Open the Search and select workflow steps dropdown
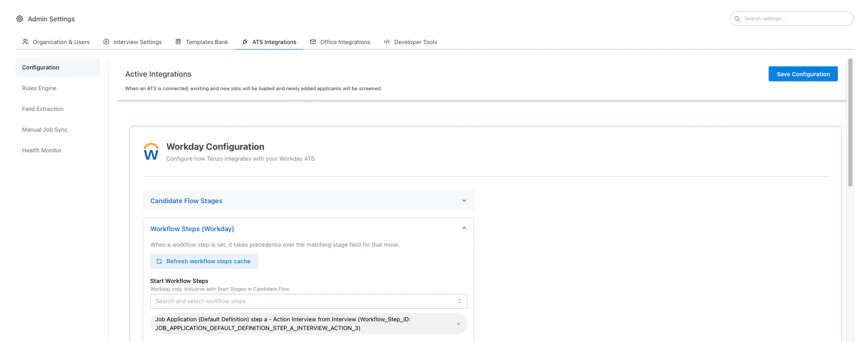868x342 pixels. 308,301
